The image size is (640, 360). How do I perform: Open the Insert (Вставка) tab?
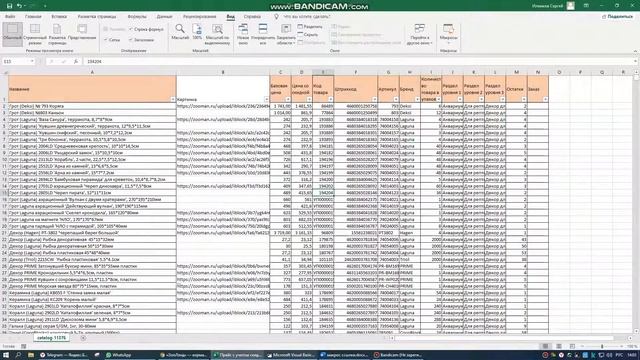[59, 17]
